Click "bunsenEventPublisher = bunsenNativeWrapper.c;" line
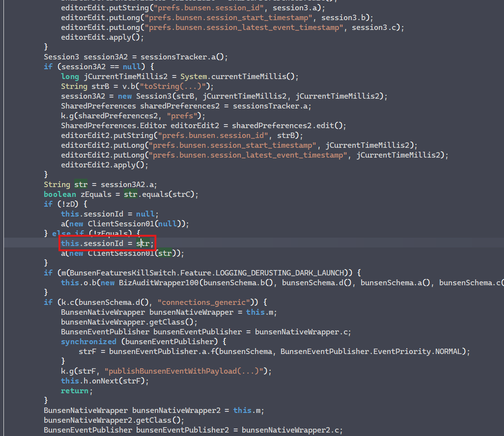Screen dimensions: 504x436 tap(206, 332)
